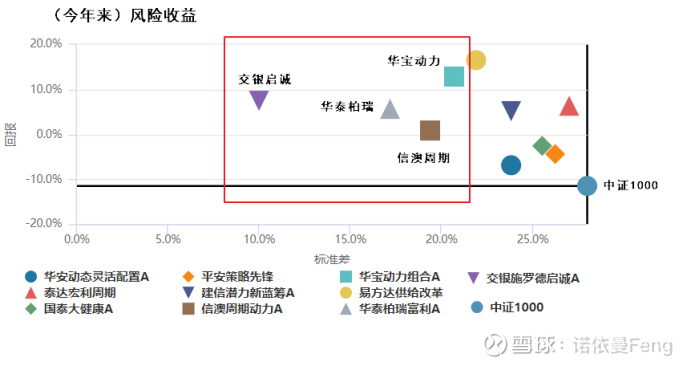This screenshot has height=366, width=692.
Task: Select the dark blue circle data point
Action: click(x=511, y=166)
